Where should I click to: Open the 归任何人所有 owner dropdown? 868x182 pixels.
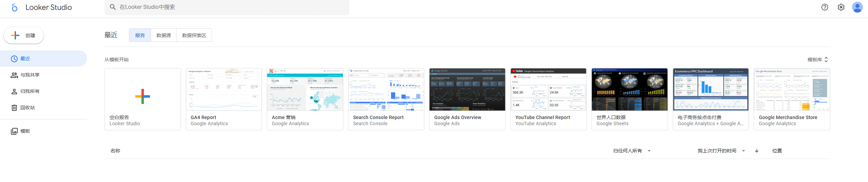point(632,151)
